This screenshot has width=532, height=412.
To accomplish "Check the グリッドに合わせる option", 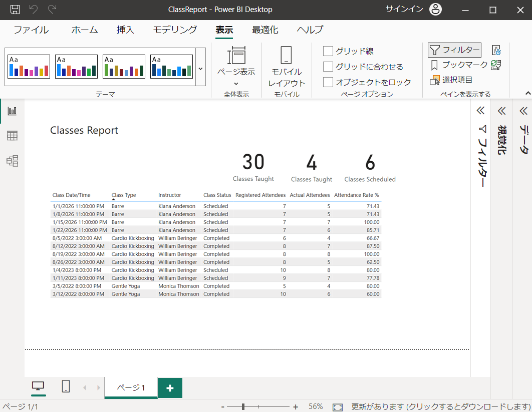I will point(328,67).
